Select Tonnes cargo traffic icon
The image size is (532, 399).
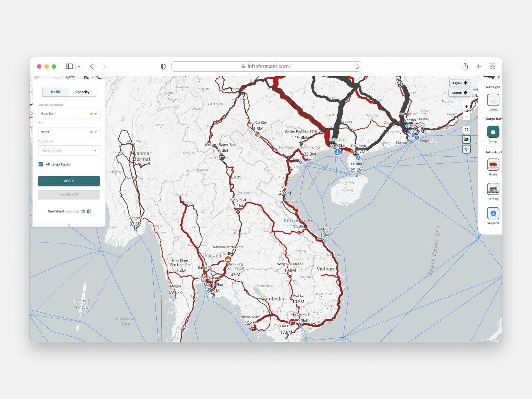pos(493,132)
